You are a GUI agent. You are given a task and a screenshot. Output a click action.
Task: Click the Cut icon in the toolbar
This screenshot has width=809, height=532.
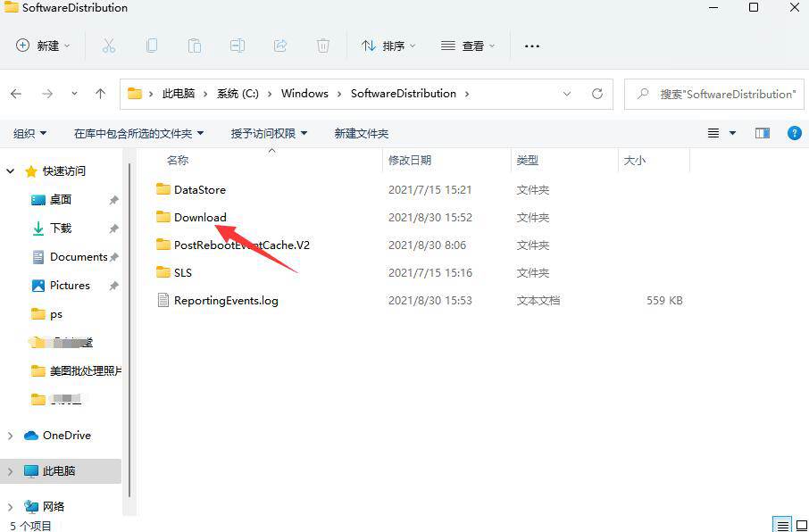109,46
